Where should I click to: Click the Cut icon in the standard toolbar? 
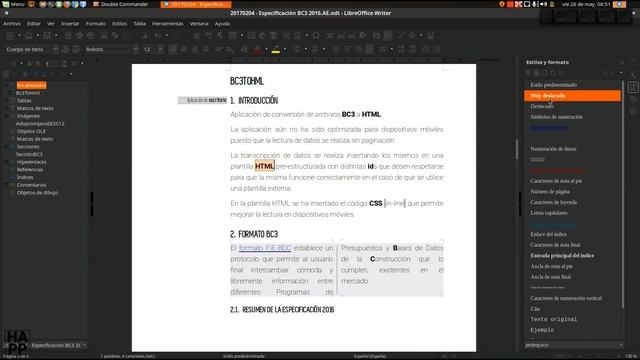(x=104, y=36)
